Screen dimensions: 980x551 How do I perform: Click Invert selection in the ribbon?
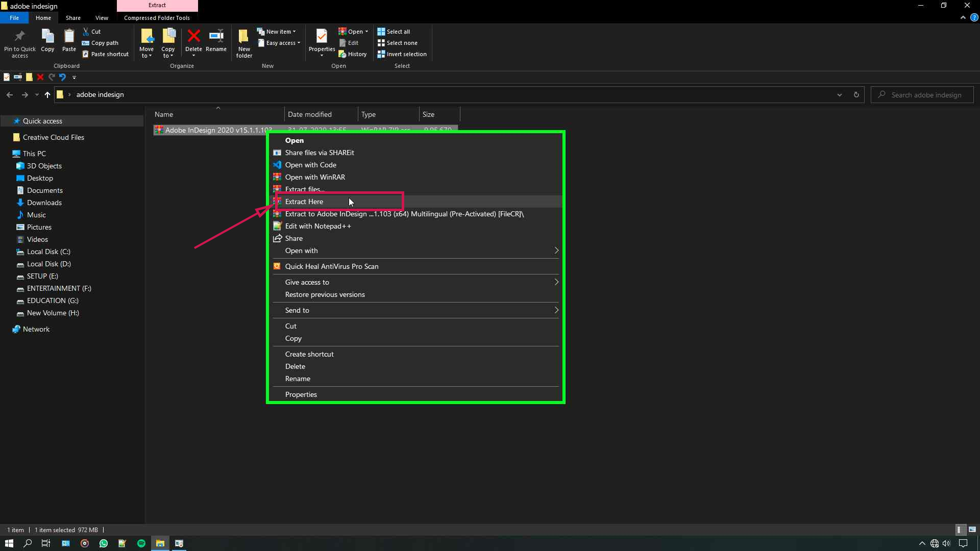(402, 54)
